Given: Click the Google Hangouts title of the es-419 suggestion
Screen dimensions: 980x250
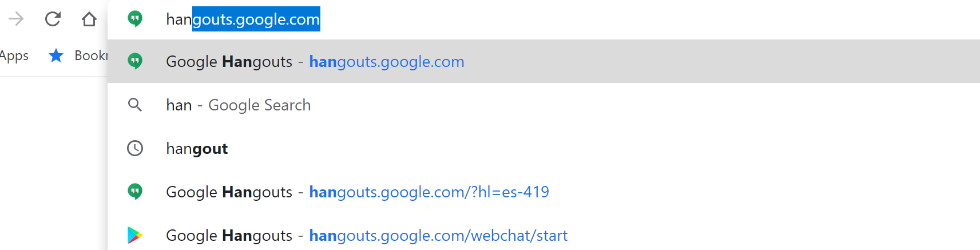Looking at the screenshot, I should (229, 192).
